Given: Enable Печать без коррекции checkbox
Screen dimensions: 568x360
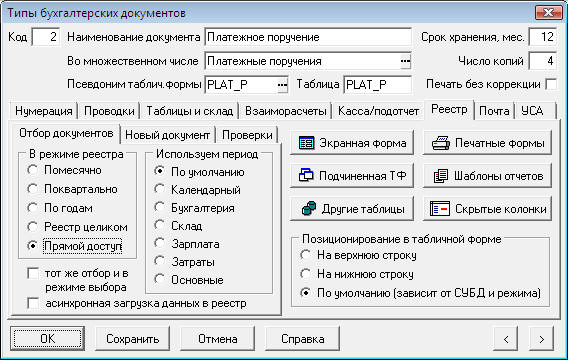Looking at the screenshot, I should pyautogui.click(x=551, y=84).
